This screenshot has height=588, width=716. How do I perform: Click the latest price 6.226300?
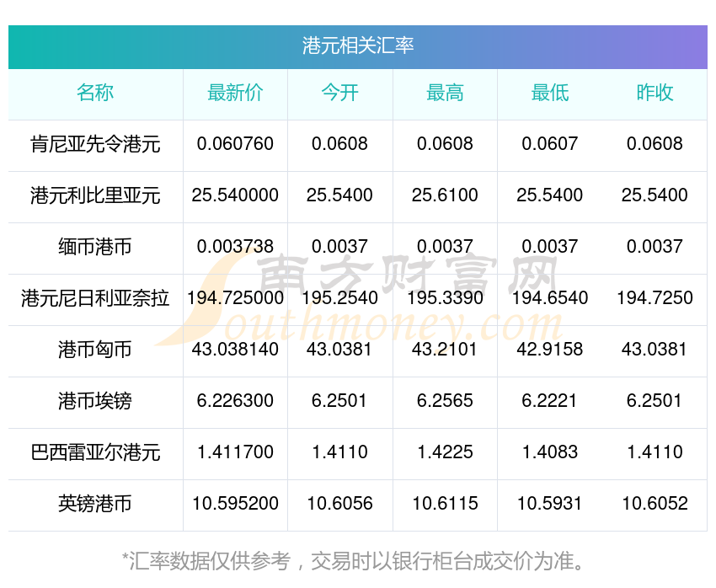pos(235,400)
